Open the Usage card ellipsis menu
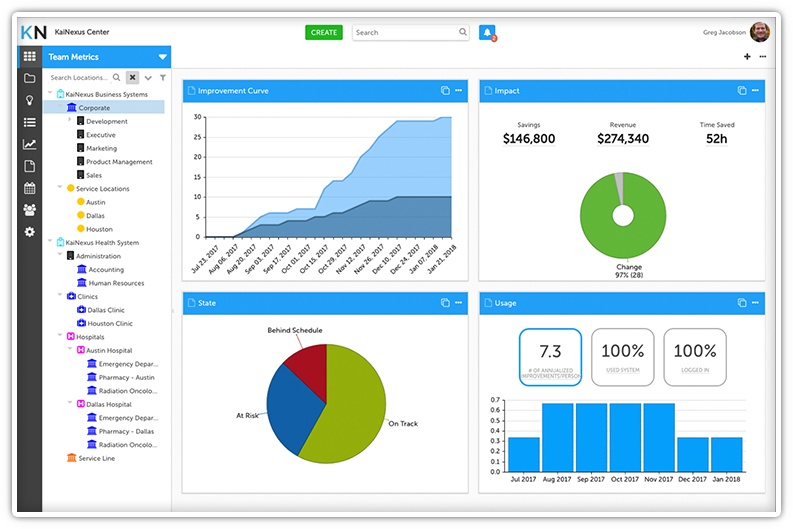This screenshot has height=529, width=793. (756, 303)
